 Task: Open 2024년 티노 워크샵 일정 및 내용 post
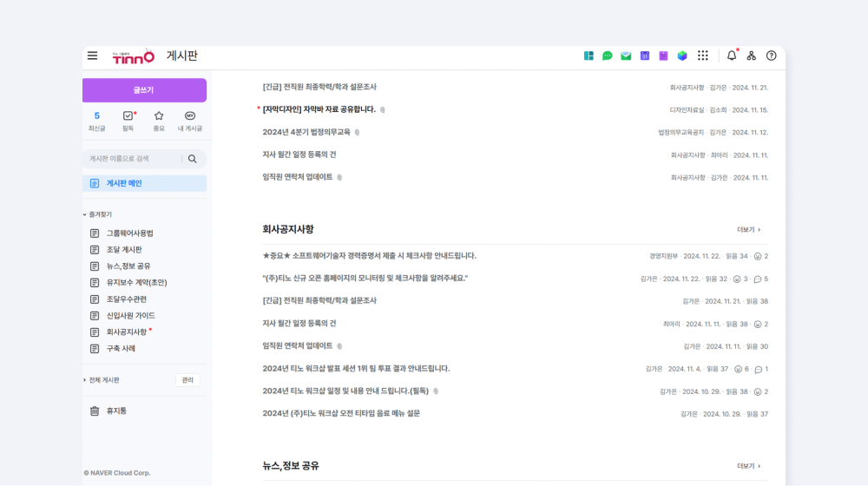pyautogui.click(x=345, y=391)
